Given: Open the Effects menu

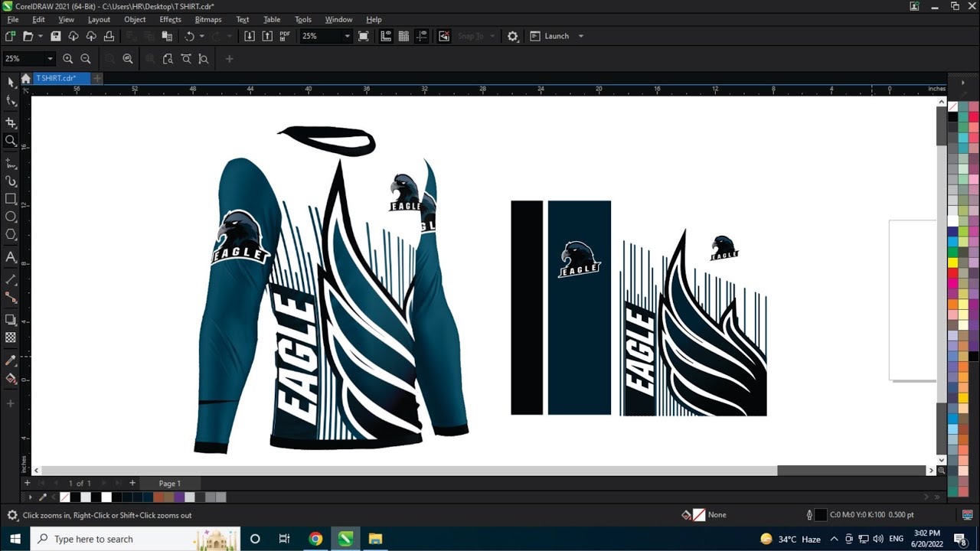Looking at the screenshot, I should [x=171, y=19].
